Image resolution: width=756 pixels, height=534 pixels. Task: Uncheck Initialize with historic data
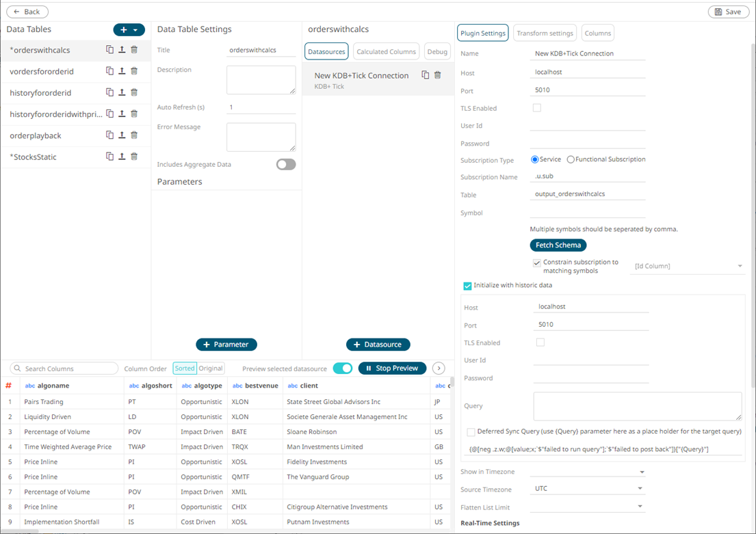point(467,286)
